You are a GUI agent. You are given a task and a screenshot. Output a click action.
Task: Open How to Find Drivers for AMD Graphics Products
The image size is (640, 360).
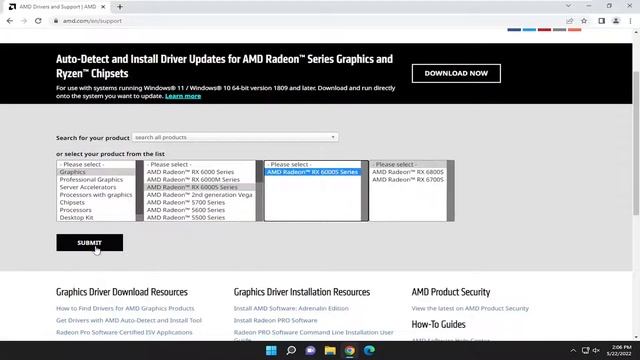(x=125, y=309)
